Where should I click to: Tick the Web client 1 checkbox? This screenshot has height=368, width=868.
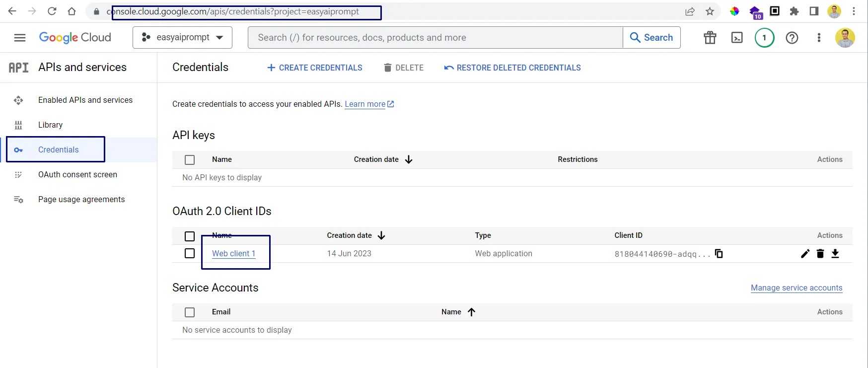click(x=190, y=253)
